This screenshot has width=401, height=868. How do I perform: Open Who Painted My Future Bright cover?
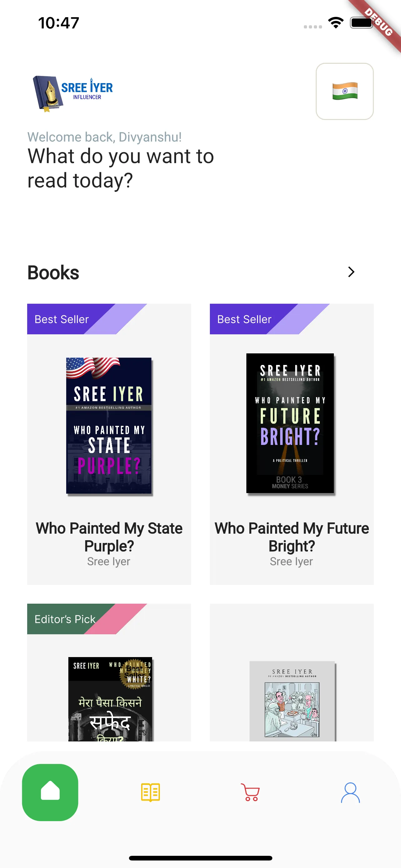[290, 424]
